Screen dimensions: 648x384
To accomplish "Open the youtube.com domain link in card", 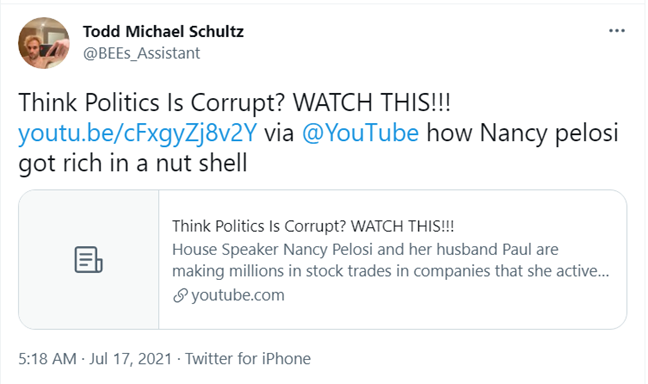I will point(238,295).
